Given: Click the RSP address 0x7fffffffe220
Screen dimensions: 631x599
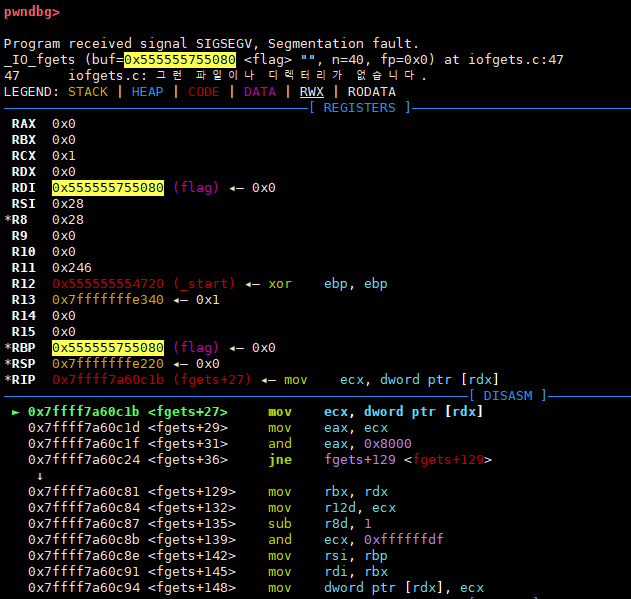Looking at the screenshot, I should pos(108,364).
